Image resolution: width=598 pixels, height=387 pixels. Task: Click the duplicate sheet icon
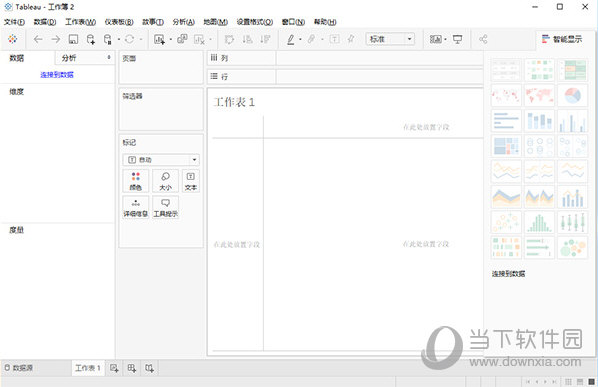[x=182, y=39]
